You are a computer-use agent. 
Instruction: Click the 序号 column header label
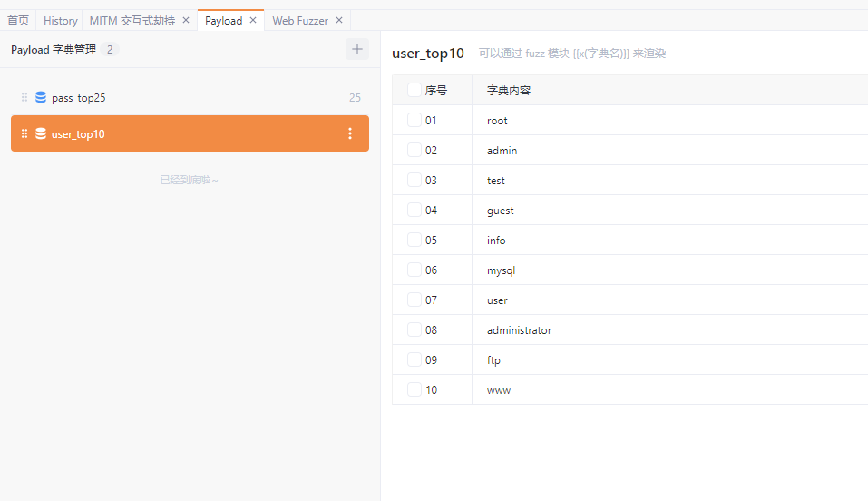pyautogui.click(x=435, y=91)
